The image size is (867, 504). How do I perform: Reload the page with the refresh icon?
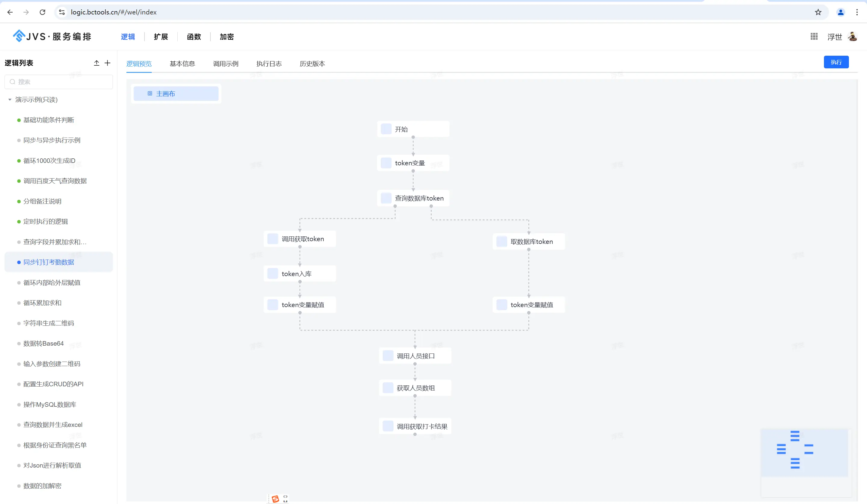[x=42, y=12]
